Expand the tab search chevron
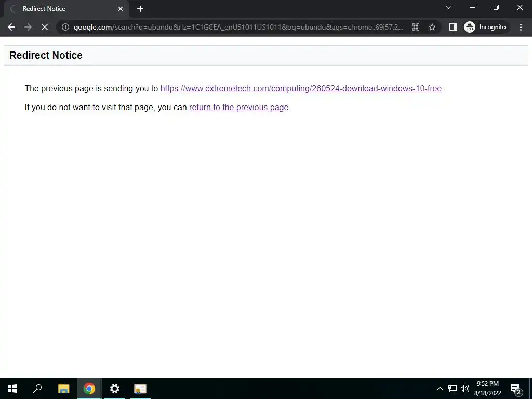Screen dimensions: 532x399 (448, 7)
